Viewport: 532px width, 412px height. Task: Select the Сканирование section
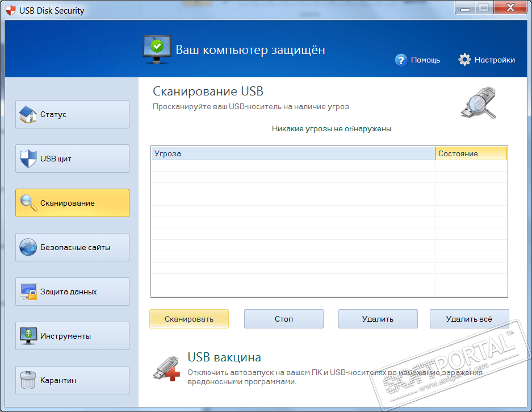tap(72, 203)
